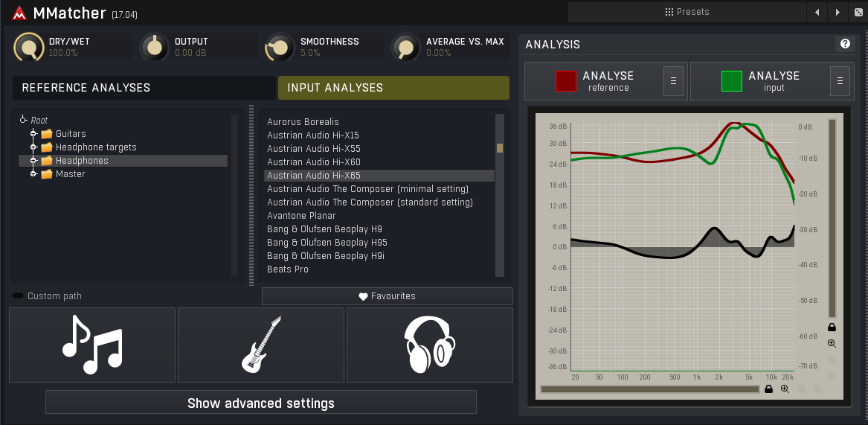Select Austrian Audio Hi-X15

(379, 135)
